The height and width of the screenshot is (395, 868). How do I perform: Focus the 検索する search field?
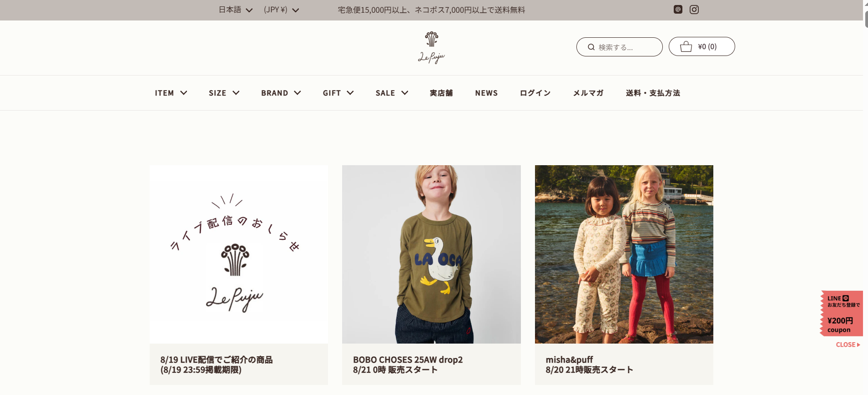619,47
